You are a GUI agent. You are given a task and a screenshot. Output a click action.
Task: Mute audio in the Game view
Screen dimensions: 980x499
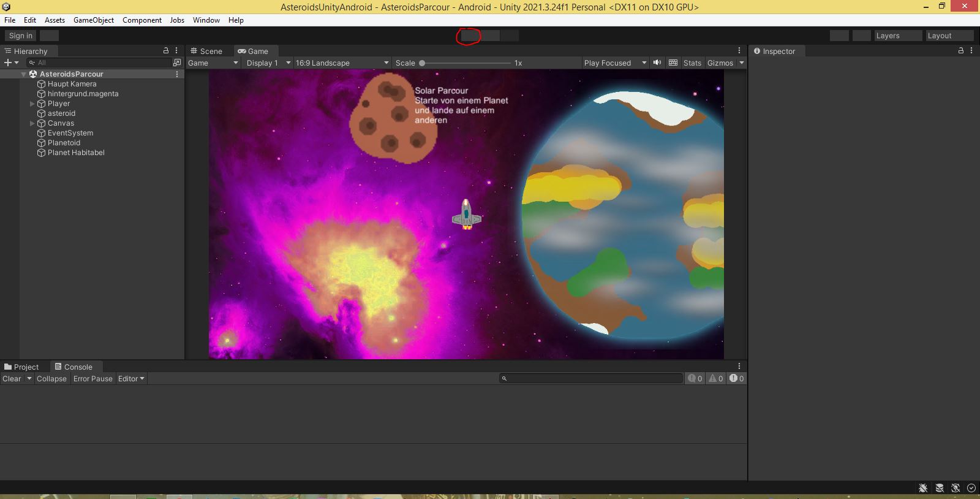[657, 63]
